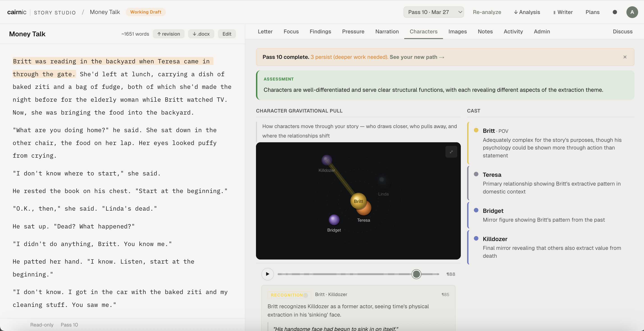Click the Britt node in graph
The image size is (644, 331).
[358, 200]
